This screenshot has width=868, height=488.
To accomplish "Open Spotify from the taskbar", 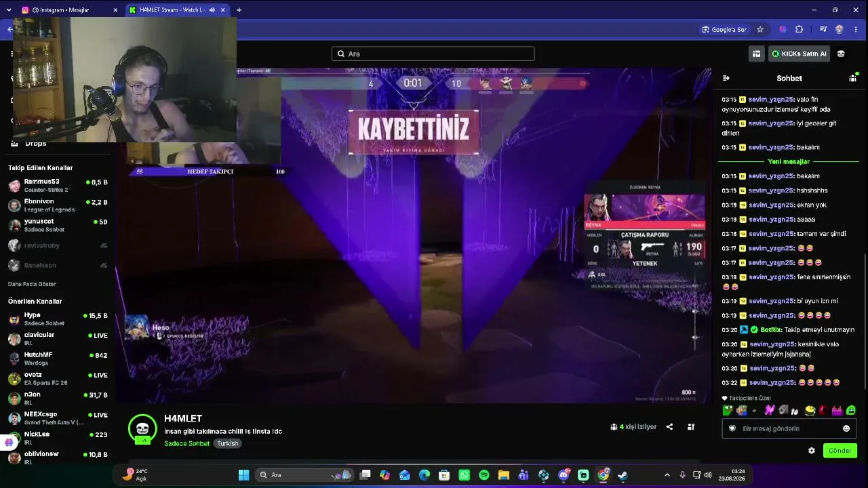I will [484, 475].
